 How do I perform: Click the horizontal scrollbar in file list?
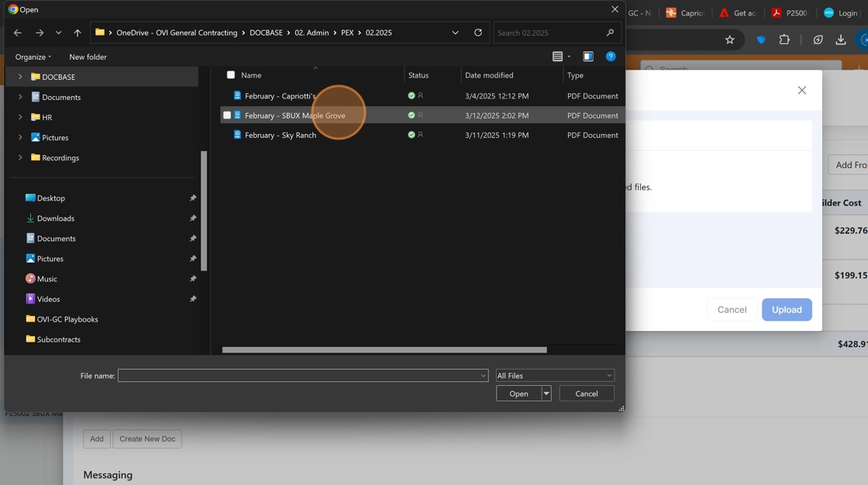(384, 350)
